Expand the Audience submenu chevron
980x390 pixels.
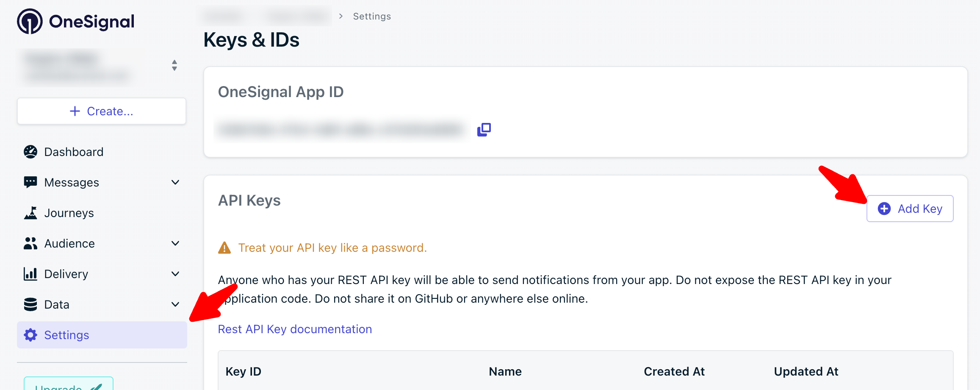[175, 243]
